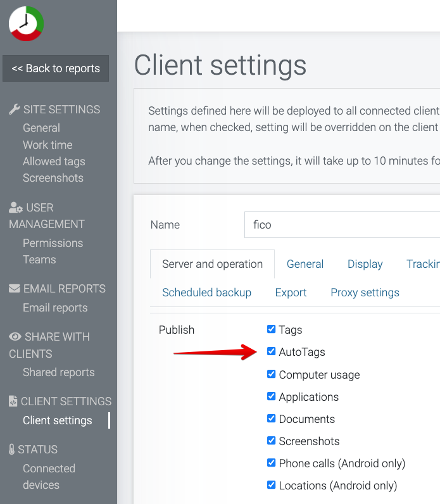Click the Client settings page title
The image size is (440, 504).
click(220, 65)
